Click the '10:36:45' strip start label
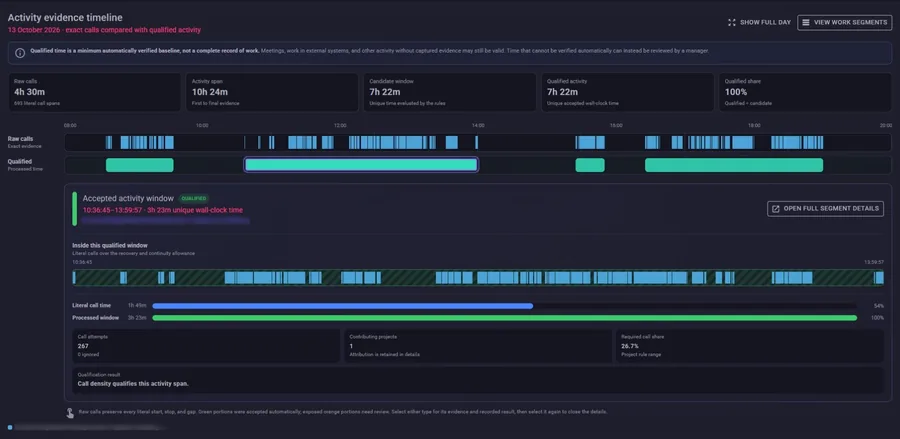This screenshot has height=439, width=900. click(82, 262)
